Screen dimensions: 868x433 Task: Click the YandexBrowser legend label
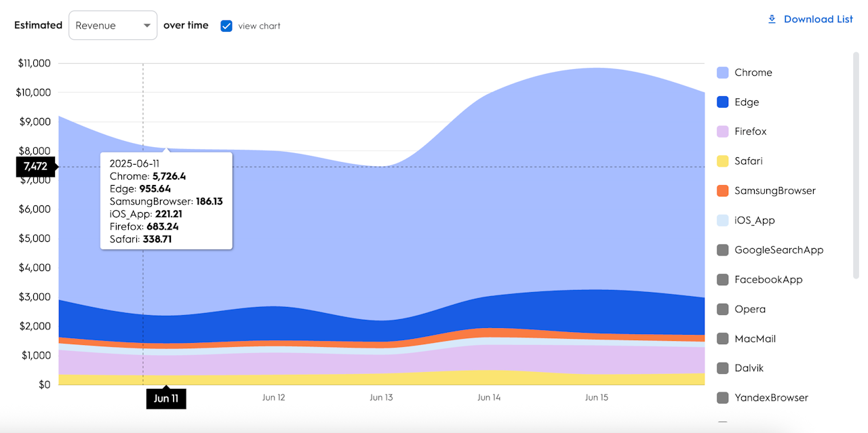click(x=771, y=398)
